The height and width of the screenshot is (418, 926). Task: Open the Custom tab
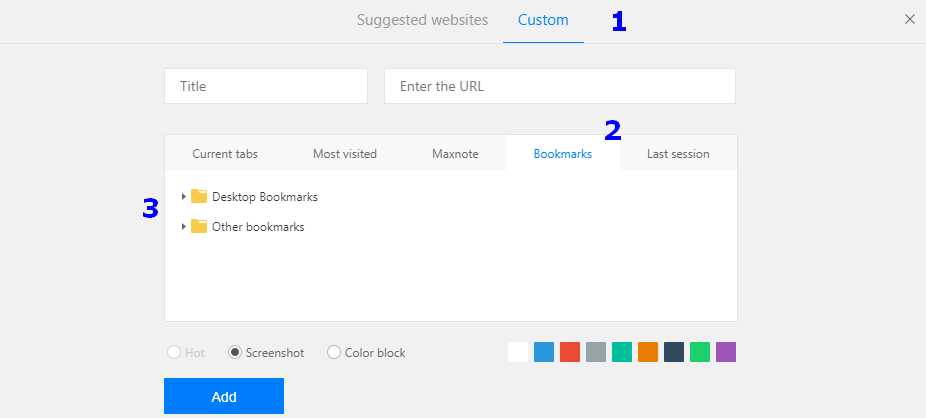543,20
